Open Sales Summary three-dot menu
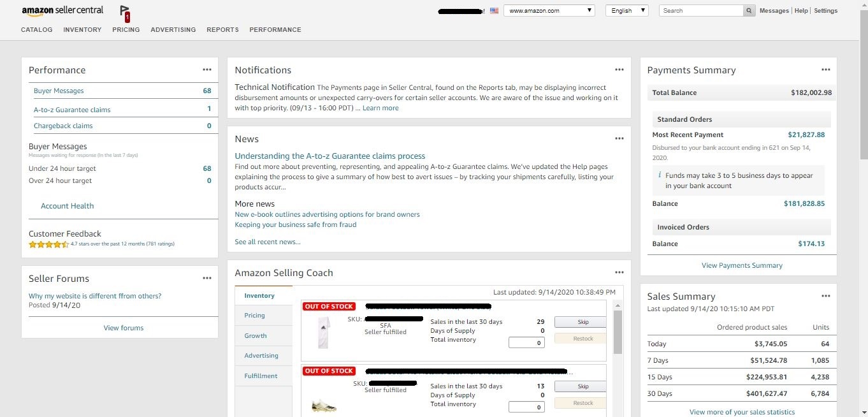The image size is (868, 417). point(826,296)
